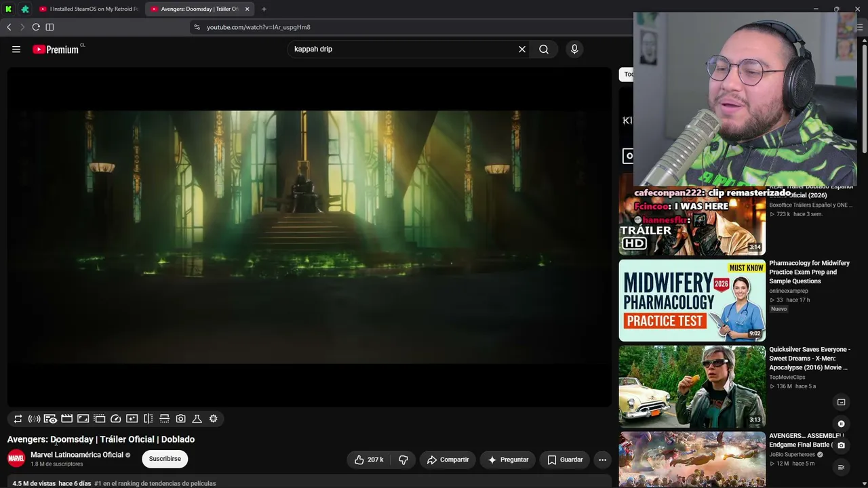The image size is (868, 488).
Task: Click the #1 trending películas ranking text
Action: 155,483
